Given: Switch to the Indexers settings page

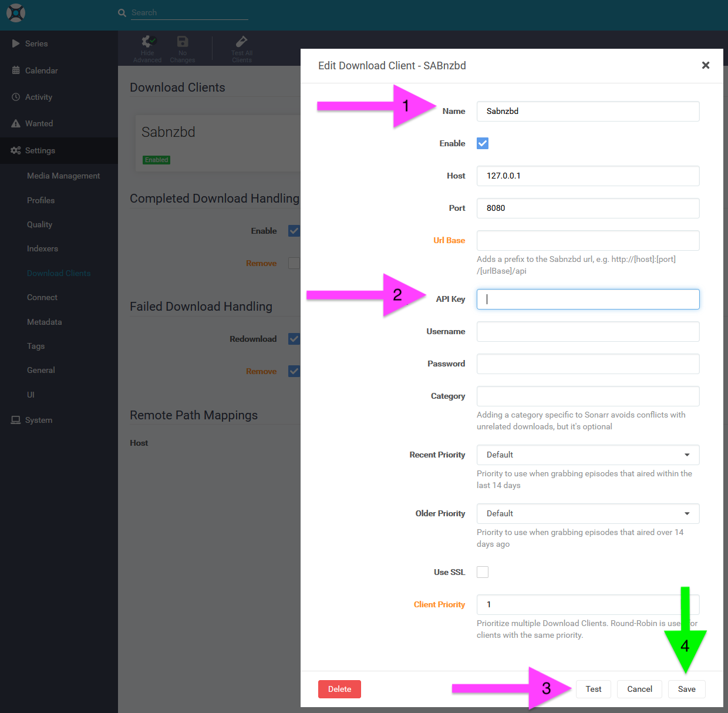Looking at the screenshot, I should coord(42,248).
